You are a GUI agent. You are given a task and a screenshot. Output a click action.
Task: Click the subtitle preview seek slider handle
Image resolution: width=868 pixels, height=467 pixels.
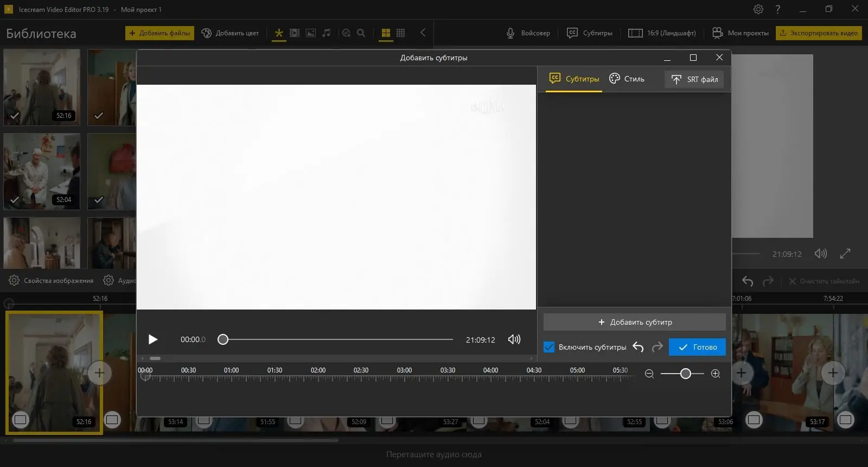coord(223,339)
